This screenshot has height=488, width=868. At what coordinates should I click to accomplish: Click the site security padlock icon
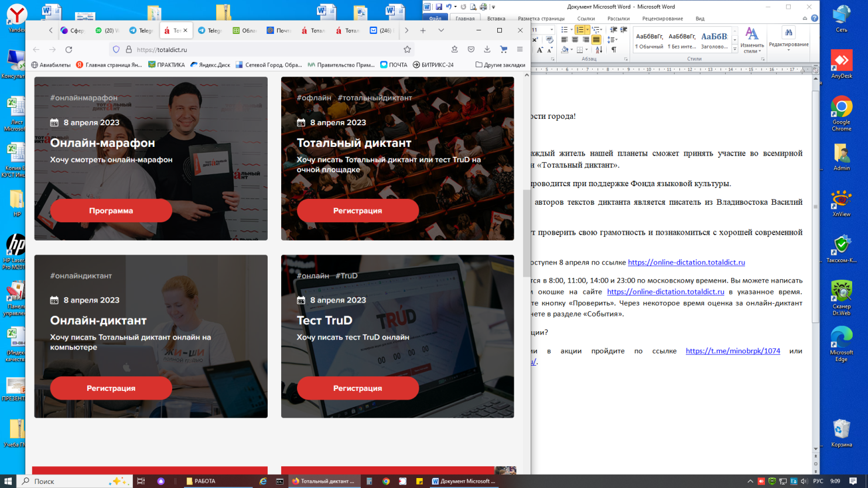coord(129,50)
